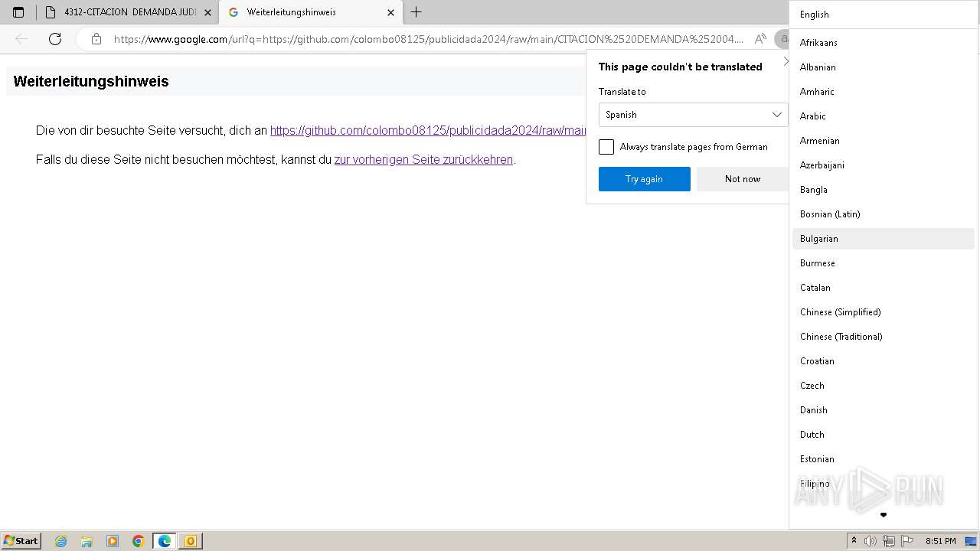
Task: Launch Internet Explorer from taskbar
Action: (x=61, y=541)
